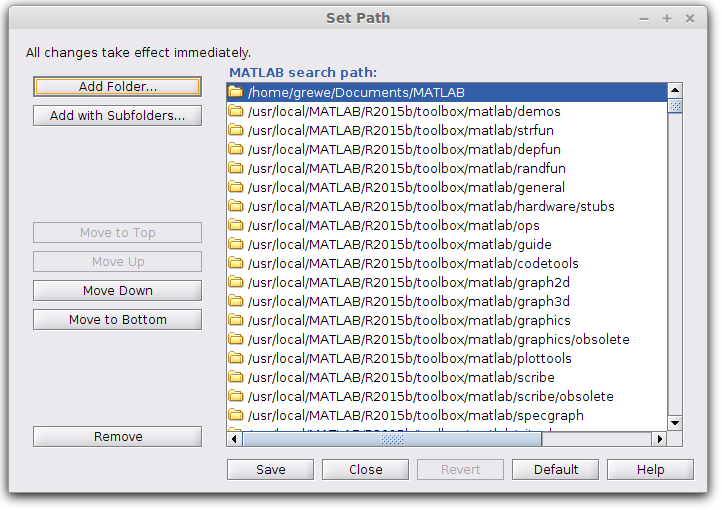Click folder icon for toolbox/matlab/graph2d
The height and width of the screenshot is (510, 722).
236,282
